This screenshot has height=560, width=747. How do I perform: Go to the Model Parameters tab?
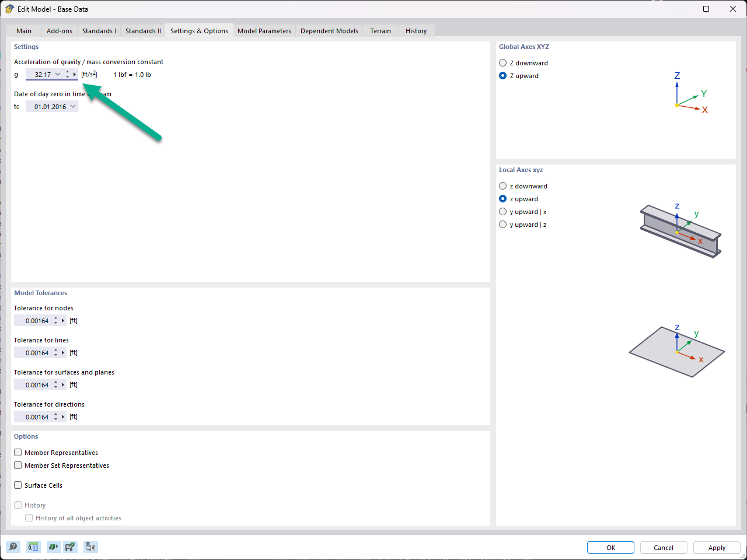point(264,31)
